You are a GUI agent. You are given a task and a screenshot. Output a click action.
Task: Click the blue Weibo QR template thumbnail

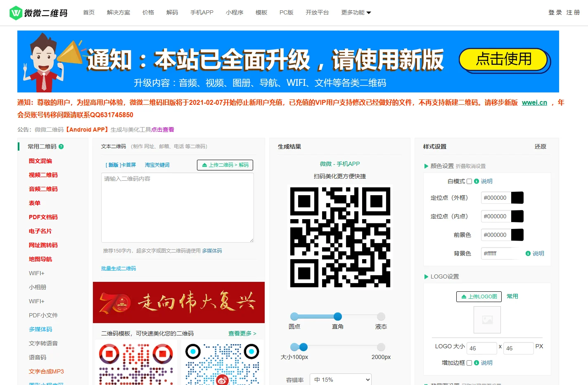point(222,363)
